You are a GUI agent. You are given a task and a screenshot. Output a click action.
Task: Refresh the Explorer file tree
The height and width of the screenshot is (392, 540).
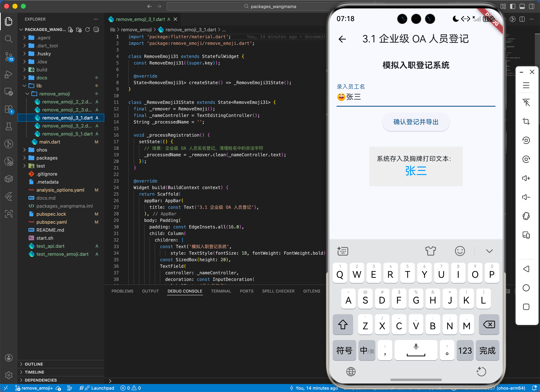[88, 30]
